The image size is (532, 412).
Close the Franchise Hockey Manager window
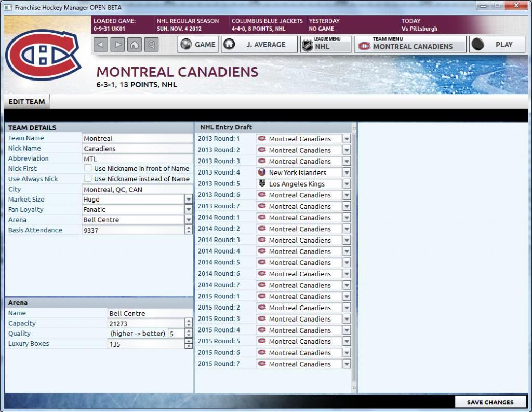[516, 5]
